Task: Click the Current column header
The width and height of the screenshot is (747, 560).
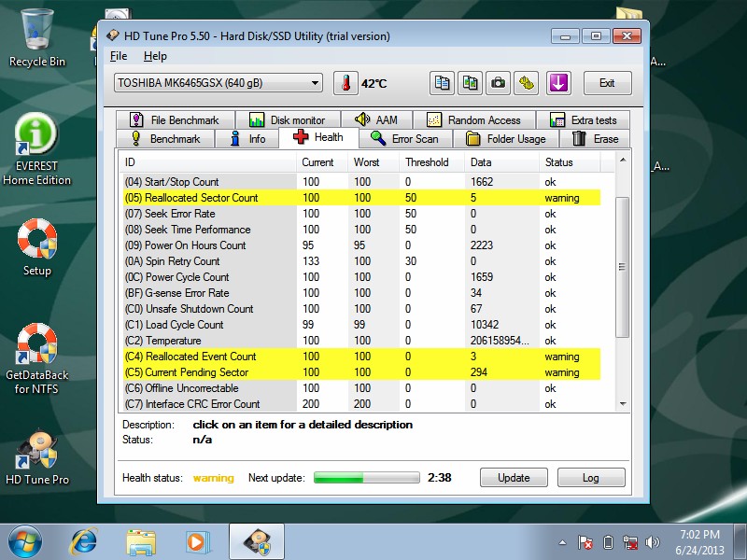Action: (x=322, y=162)
